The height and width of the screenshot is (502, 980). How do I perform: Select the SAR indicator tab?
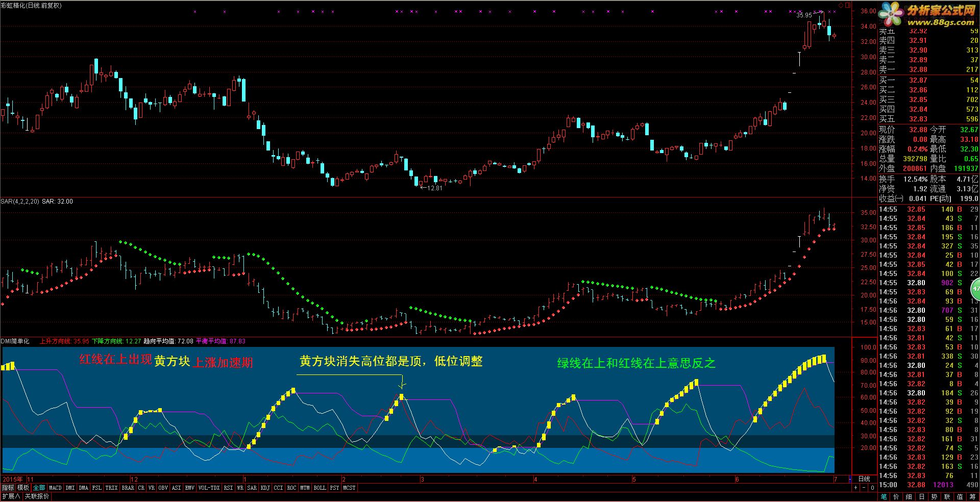pos(252,488)
